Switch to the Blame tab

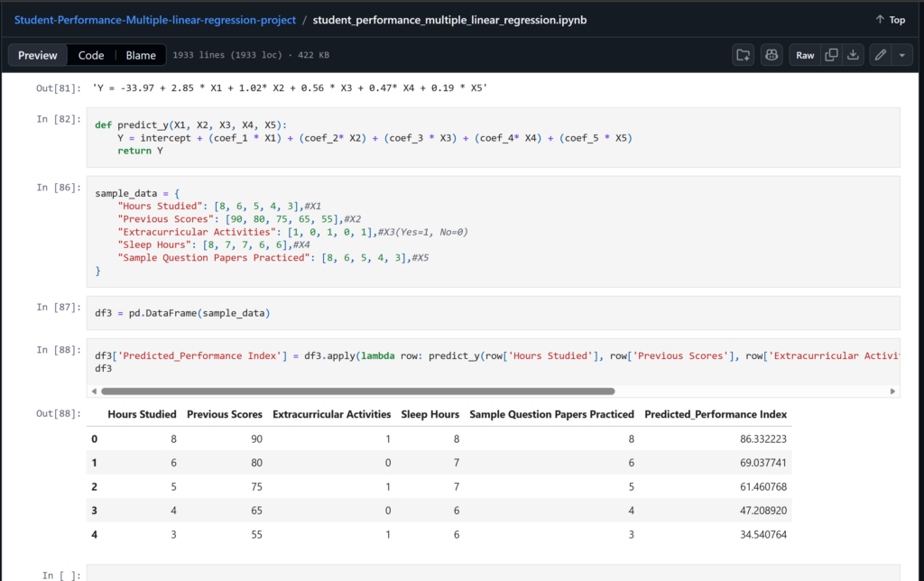[x=141, y=55]
